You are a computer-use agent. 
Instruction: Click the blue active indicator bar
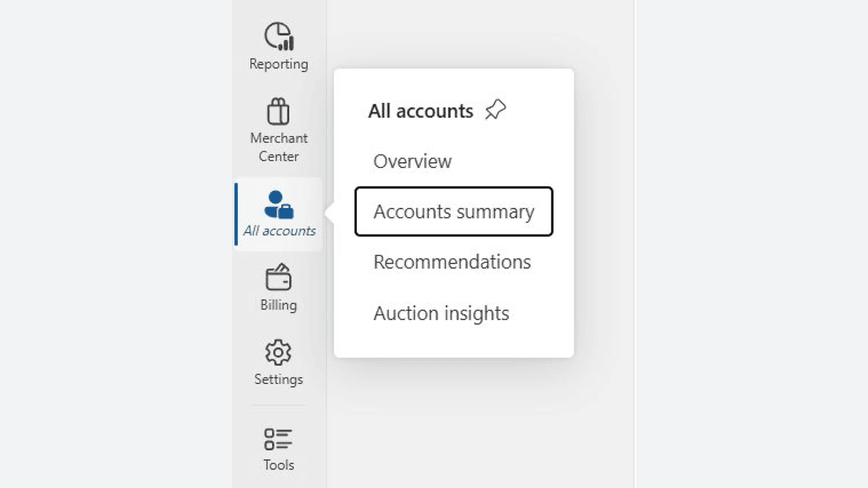coord(236,214)
